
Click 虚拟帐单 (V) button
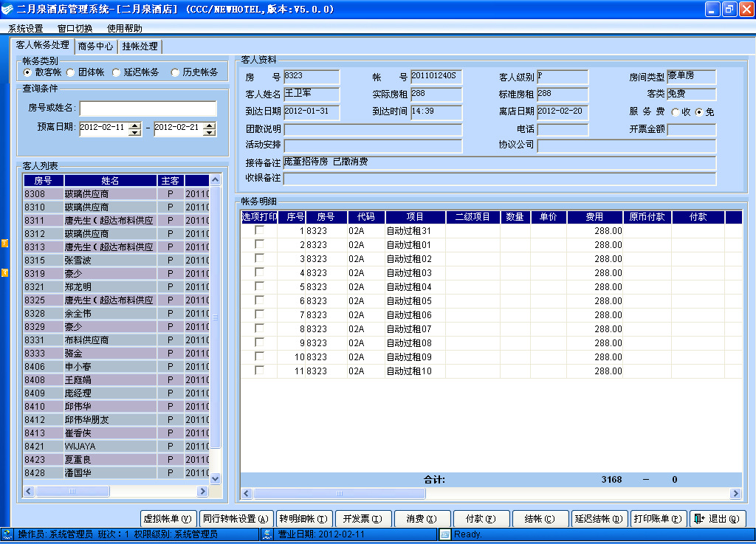[168, 519]
